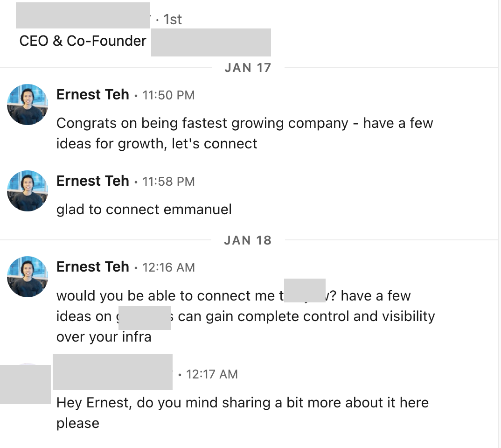
Task: Click the JAN 17 date divider
Action: coord(247,68)
